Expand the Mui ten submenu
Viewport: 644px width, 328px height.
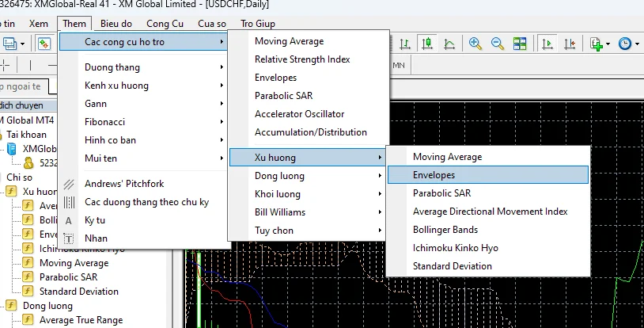click(x=143, y=158)
